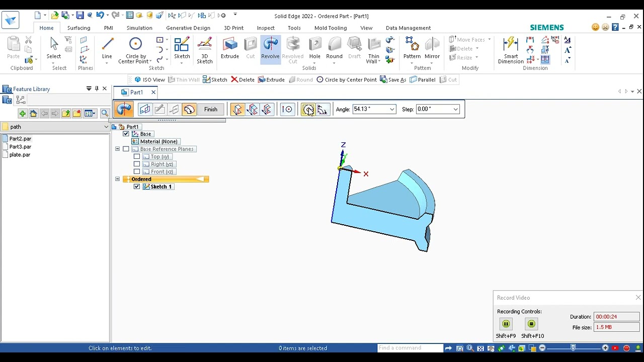Screen dimensions: 644x362
Task: Collapse the Base Reference Planes node
Action: pyautogui.click(x=117, y=149)
